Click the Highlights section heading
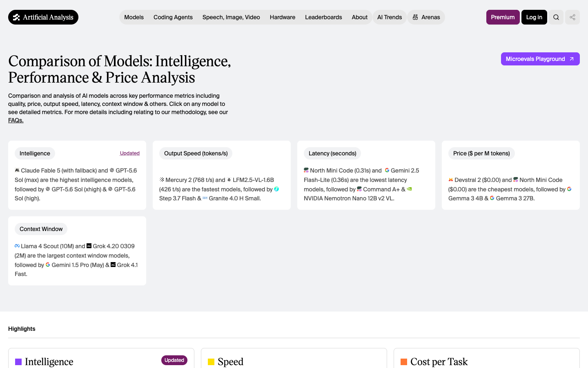This screenshot has height=368, width=588. click(x=22, y=329)
